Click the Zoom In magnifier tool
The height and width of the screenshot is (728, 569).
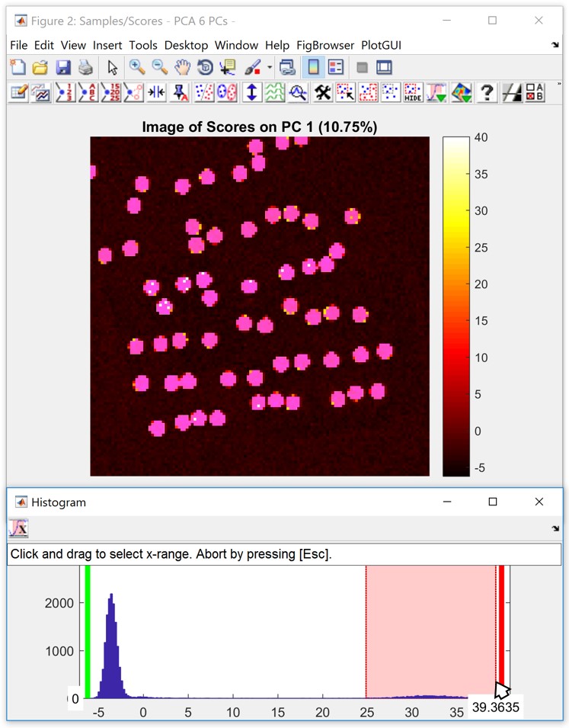137,68
